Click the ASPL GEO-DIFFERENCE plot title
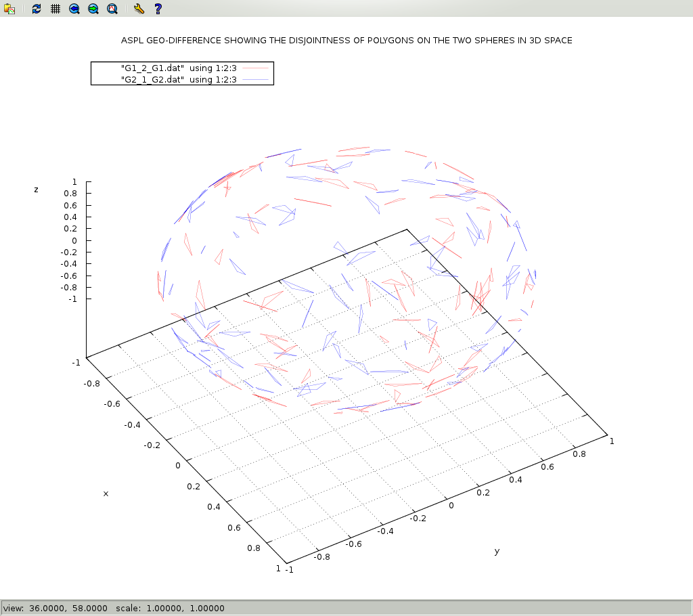 [346, 41]
